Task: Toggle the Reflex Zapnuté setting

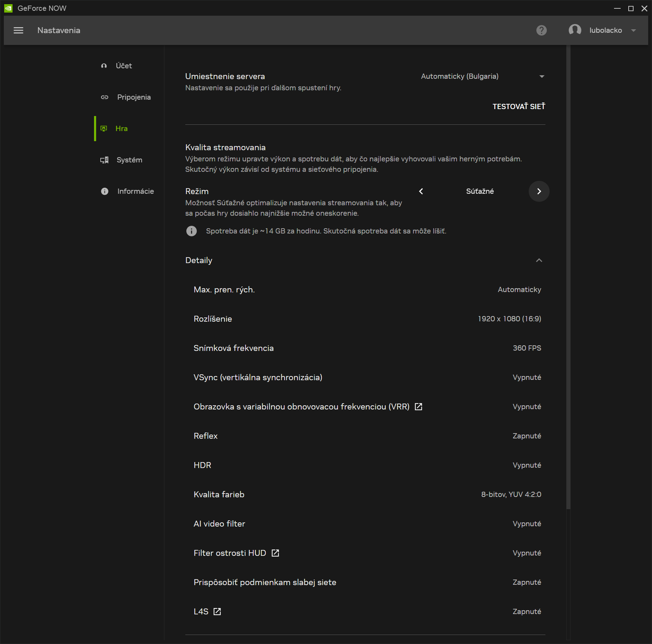Action: tap(527, 436)
